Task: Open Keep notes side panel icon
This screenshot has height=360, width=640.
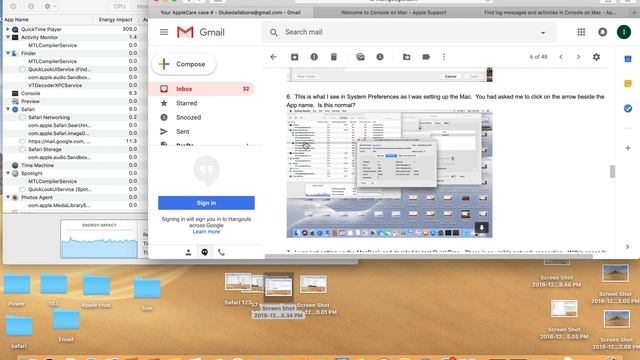Action: pyautogui.click(x=628, y=84)
